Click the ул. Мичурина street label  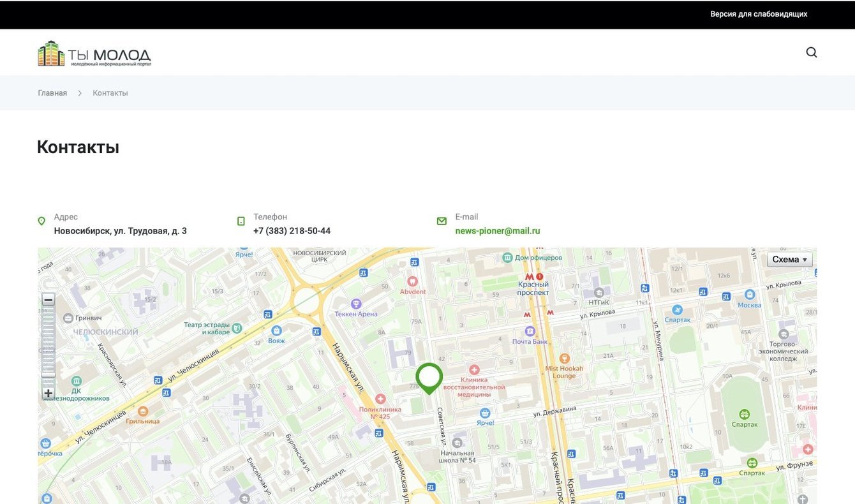click(658, 341)
